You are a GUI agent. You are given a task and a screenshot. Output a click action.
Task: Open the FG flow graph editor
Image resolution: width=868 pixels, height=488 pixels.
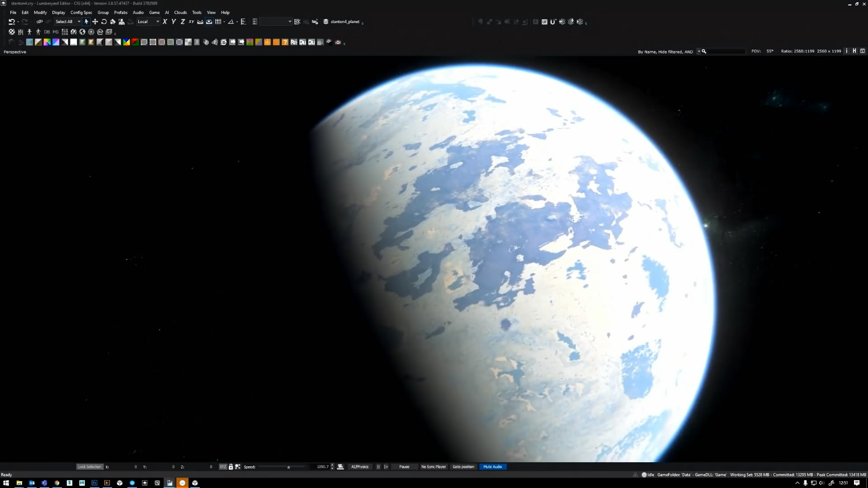coord(56,32)
